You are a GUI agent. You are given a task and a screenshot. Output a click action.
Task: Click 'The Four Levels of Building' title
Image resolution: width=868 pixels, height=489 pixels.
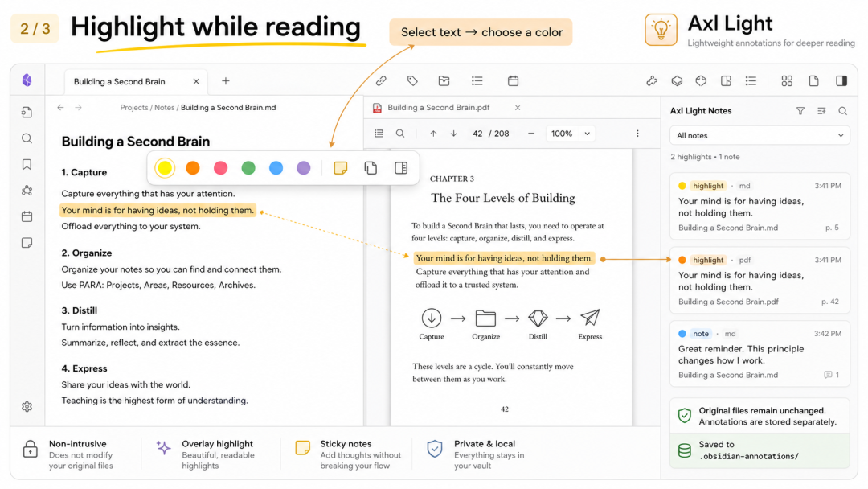[x=502, y=198]
